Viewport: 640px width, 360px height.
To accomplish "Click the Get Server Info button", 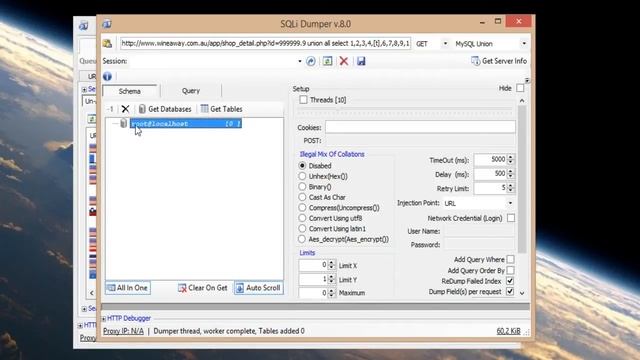I will (499, 61).
